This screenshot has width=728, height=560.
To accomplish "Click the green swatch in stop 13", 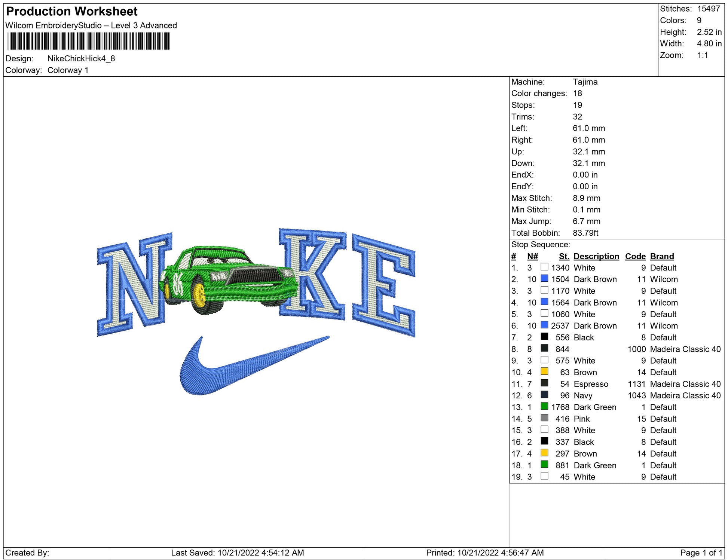I will click(544, 406).
